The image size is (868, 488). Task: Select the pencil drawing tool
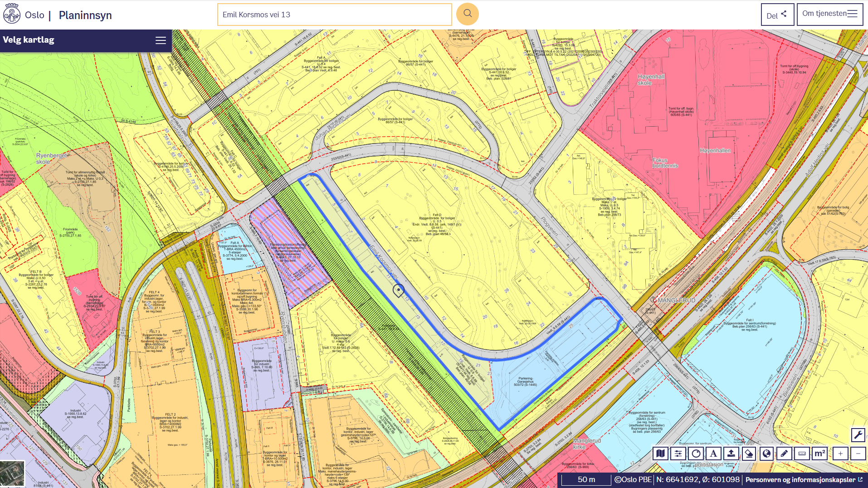click(784, 453)
